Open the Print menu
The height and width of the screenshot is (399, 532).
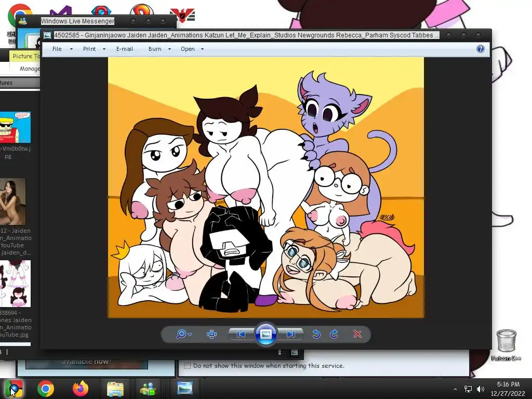point(89,49)
